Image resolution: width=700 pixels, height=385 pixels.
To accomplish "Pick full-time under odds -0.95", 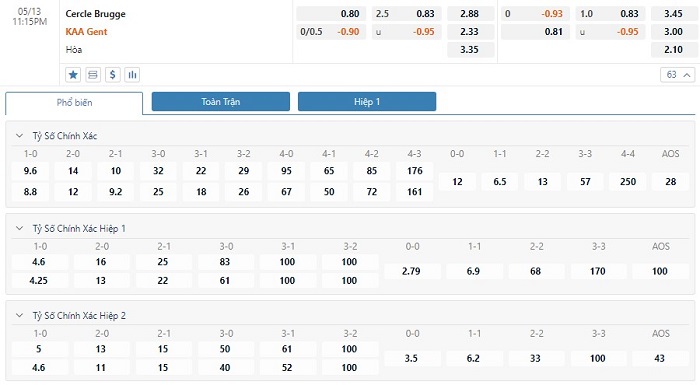I will [x=406, y=32].
